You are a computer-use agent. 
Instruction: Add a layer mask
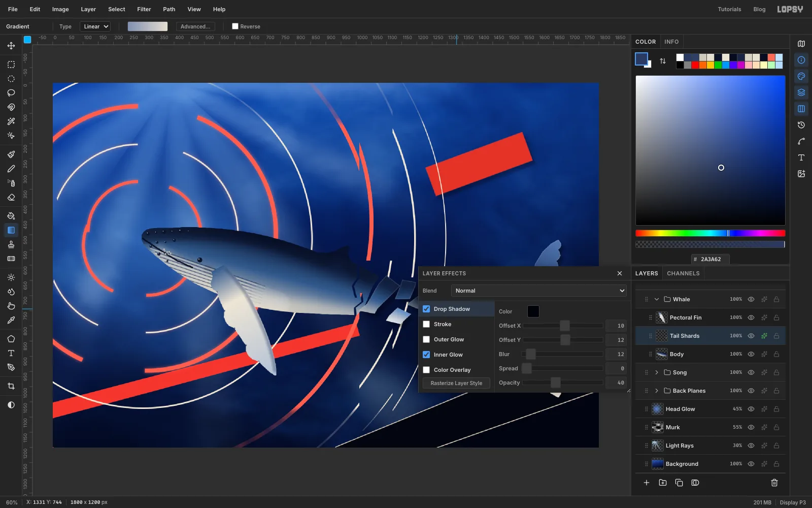point(695,483)
